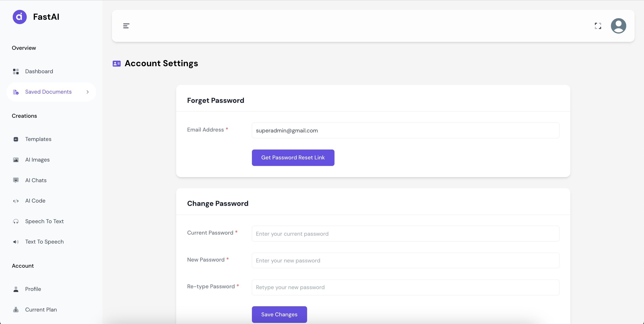Click the FastAI logo icon
Viewport: 644px width, 324px height.
pos(19,17)
